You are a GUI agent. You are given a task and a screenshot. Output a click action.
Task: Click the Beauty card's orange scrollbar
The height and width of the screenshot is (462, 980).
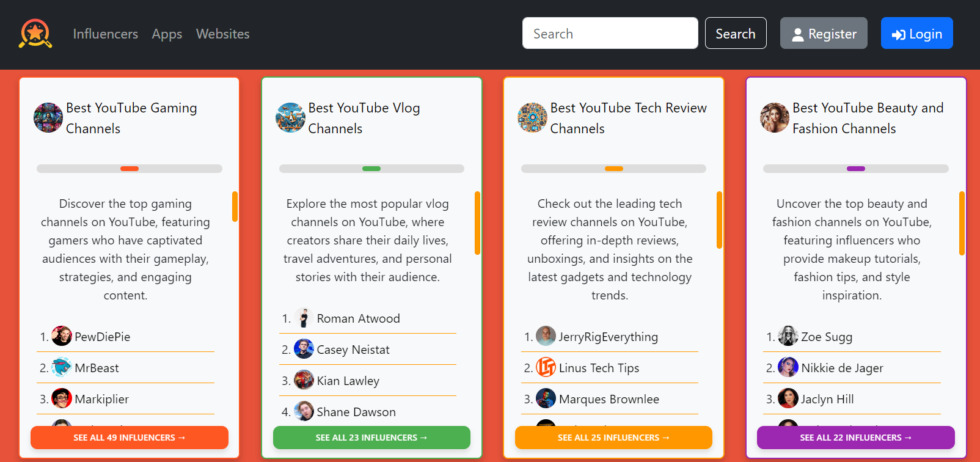[x=962, y=223]
